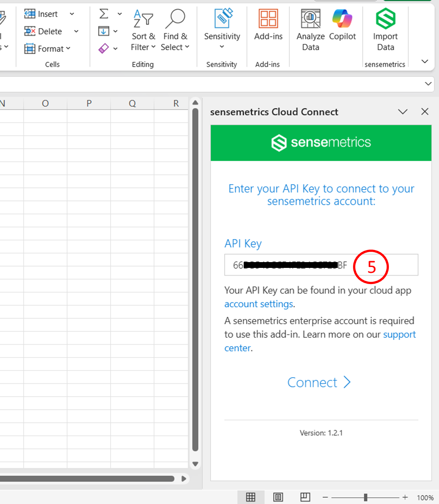This screenshot has height=504, width=439.
Task: Click the horizontal scrollbar thumb
Action: pyautogui.click(x=87, y=478)
